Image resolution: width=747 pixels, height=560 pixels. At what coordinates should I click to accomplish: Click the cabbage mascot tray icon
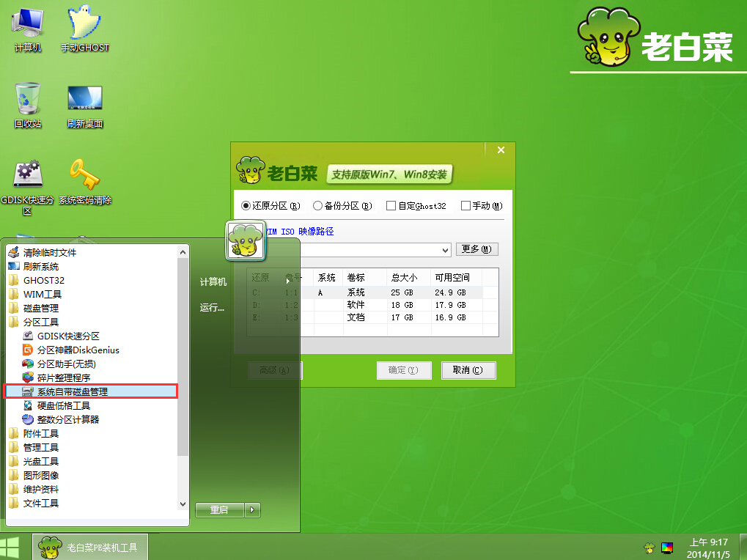649,548
